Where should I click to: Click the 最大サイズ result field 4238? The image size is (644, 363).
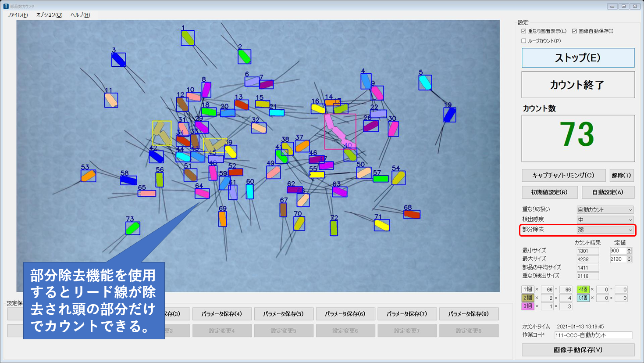coord(587,259)
